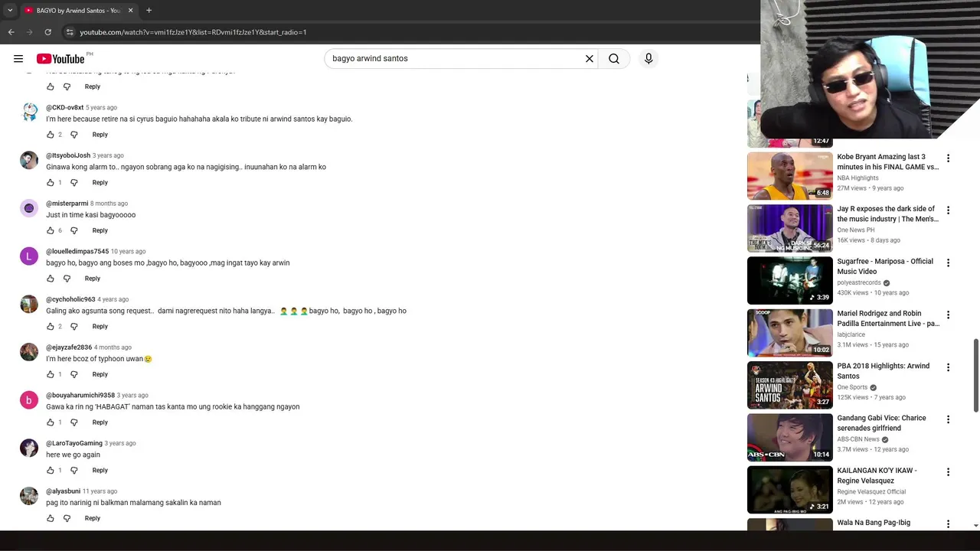Like the comment by @misterparmi

[x=51, y=230]
